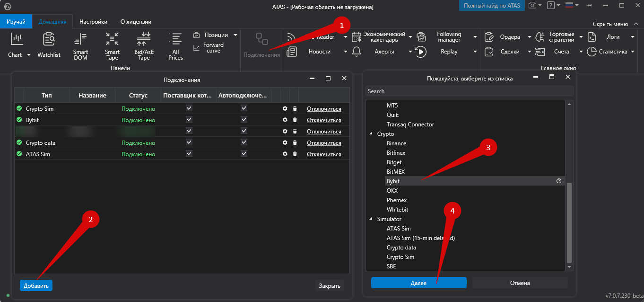
Task: Click Отключиться link for Bybit
Action: (x=324, y=120)
